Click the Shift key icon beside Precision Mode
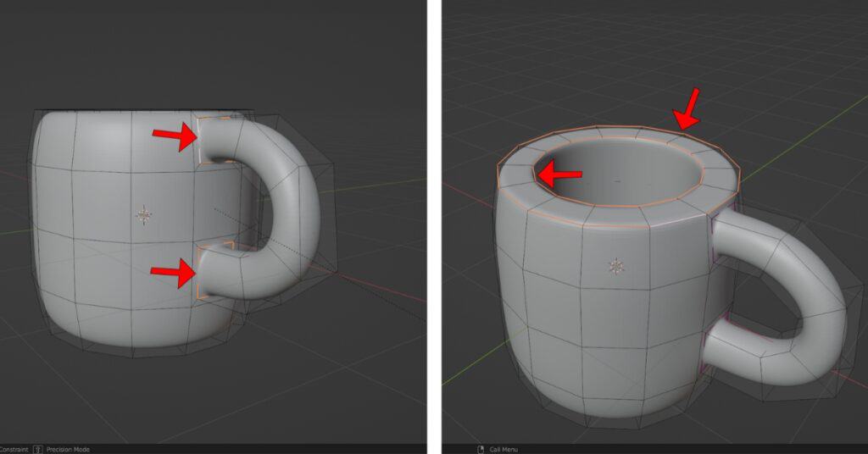 37,449
